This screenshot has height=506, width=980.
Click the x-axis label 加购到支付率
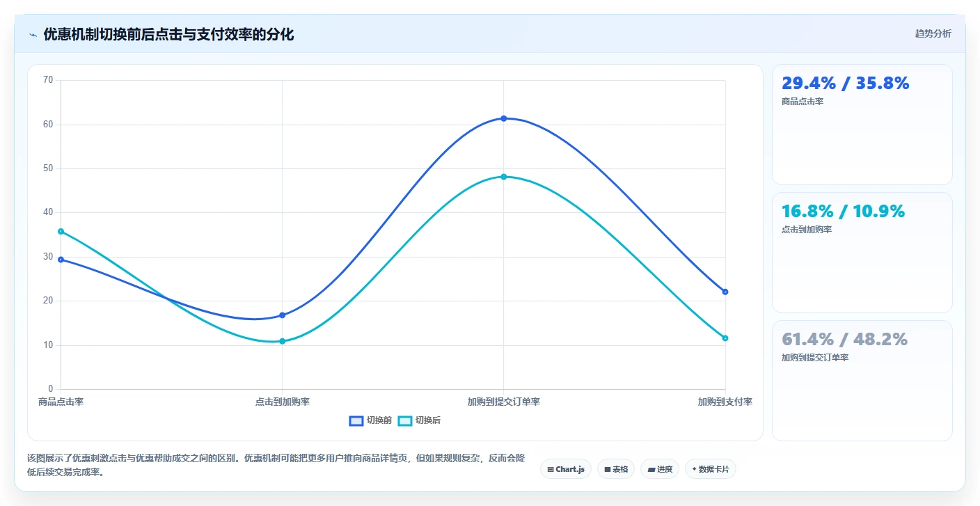point(725,402)
